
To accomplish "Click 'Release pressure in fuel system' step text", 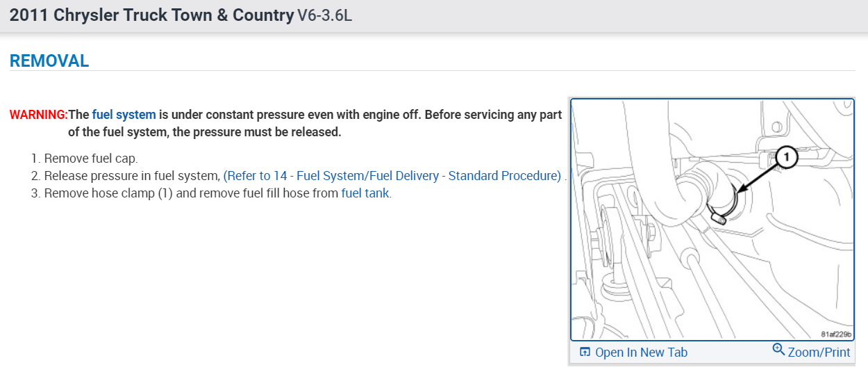I will tap(132, 176).
